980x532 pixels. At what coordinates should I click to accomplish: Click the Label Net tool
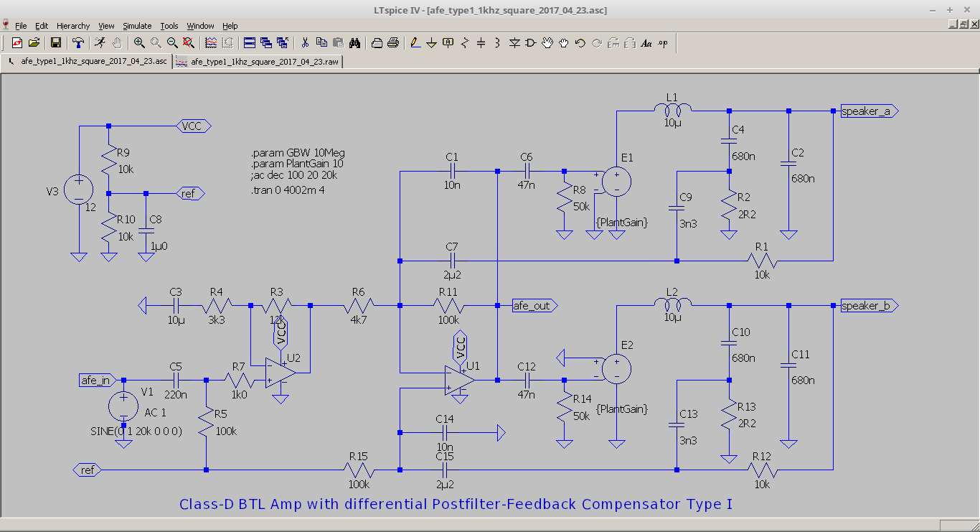point(448,43)
